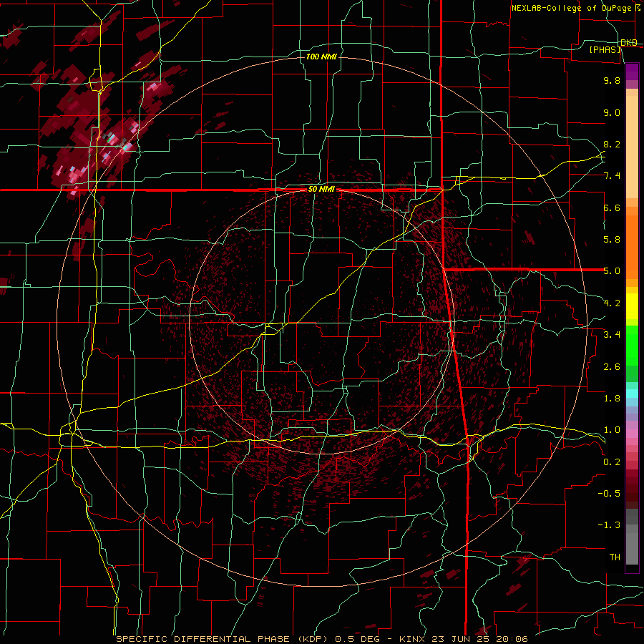The image size is (644, 644).
Task: Click the yellow color bar segment near 4.2
Action: tap(632, 306)
